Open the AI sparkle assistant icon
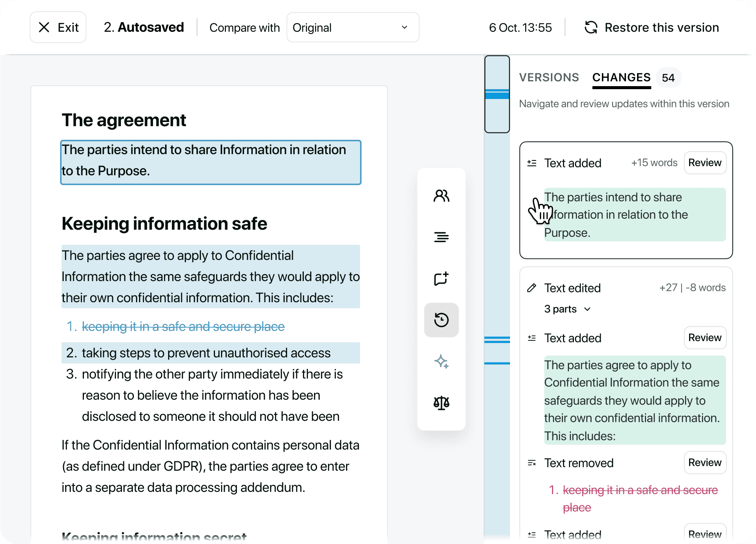756x544 pixels. tap(441, 362)
